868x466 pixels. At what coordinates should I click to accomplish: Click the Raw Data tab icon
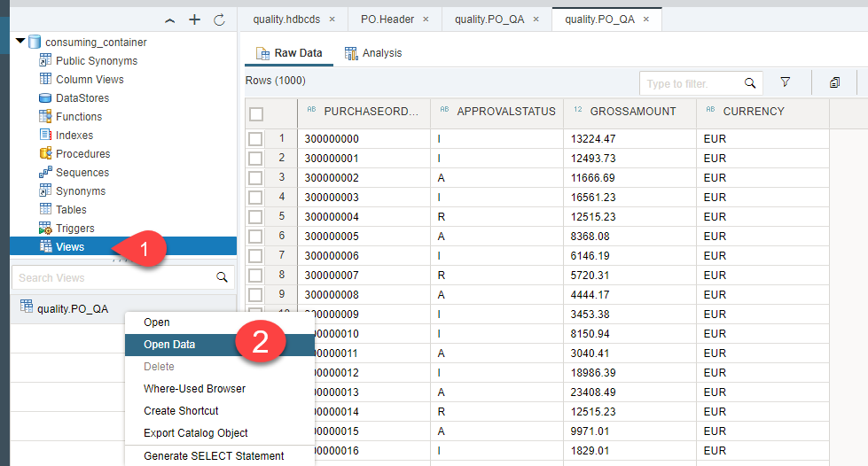(262, 53)
